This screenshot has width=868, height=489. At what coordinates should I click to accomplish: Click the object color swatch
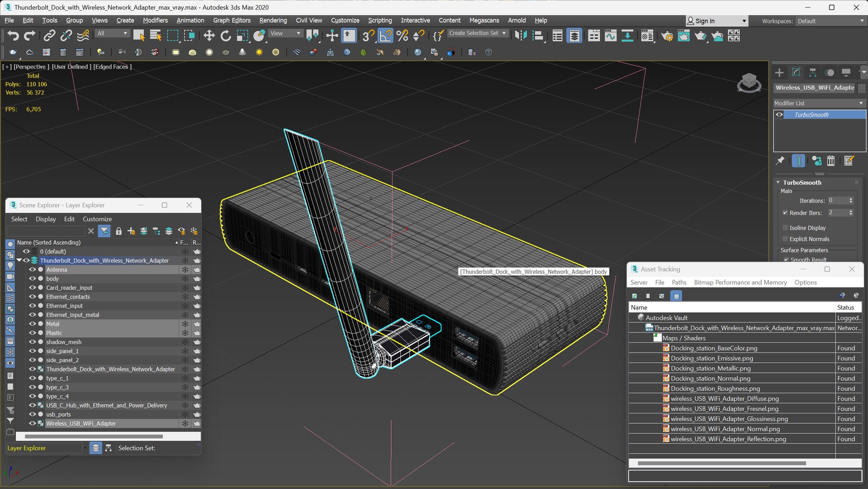point(861,88)
